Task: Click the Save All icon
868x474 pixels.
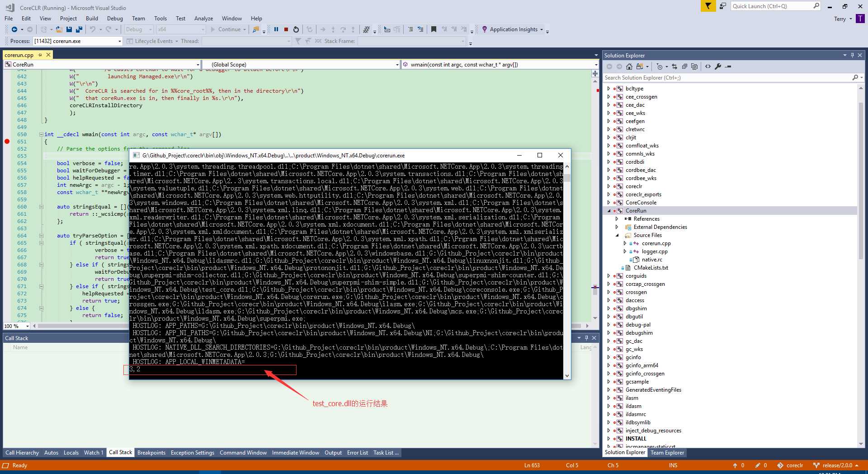Action: [x=79, y=29]
